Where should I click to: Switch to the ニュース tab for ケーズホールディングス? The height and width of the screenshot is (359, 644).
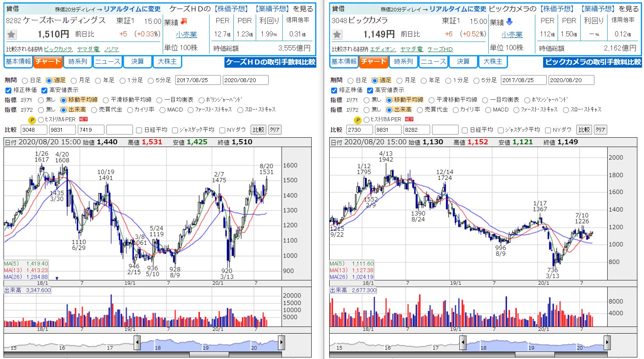point(108,62)
